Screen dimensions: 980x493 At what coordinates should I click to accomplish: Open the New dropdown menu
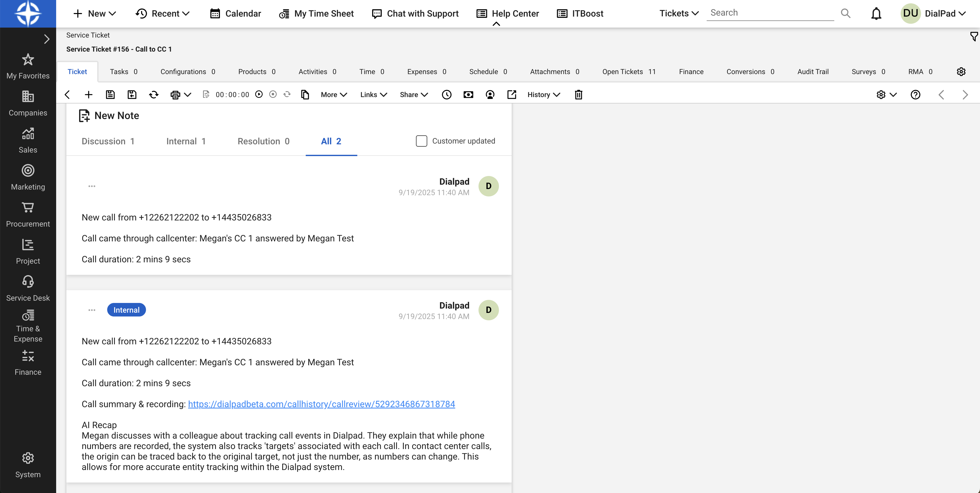[95, 13]
